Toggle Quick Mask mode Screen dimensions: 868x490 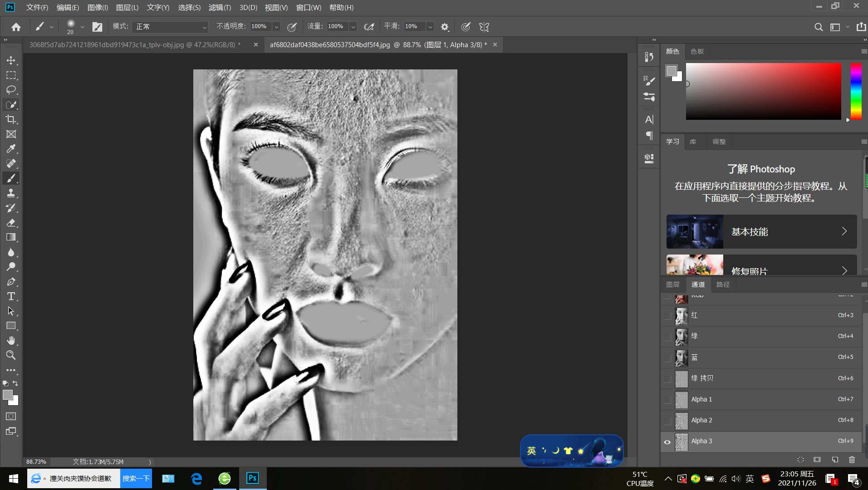tap(11, 416)
